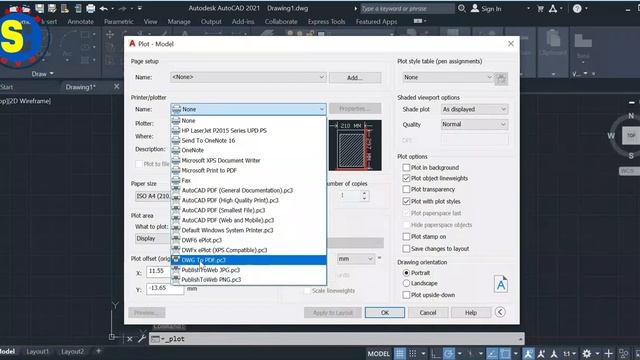Open the Shade plot dropdown
Image resolution: width=640 pixels, height=360 pixels.
pos(474,109)
